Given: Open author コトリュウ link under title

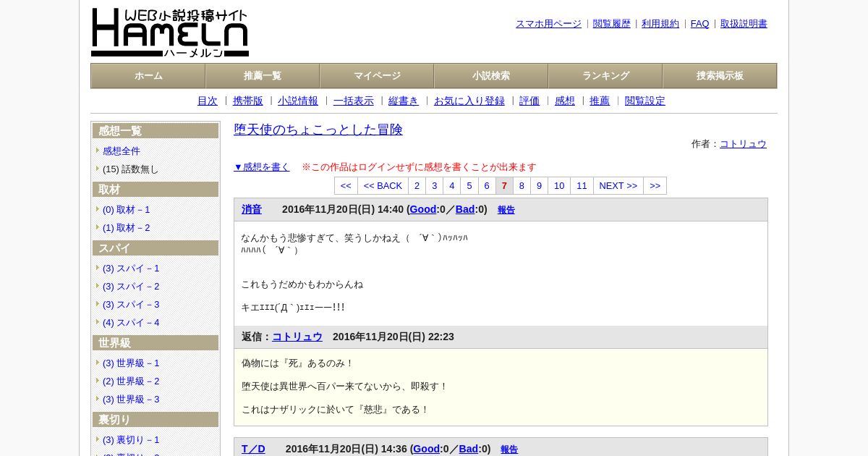Looking at the screenshot, I should tap(743, 144).
